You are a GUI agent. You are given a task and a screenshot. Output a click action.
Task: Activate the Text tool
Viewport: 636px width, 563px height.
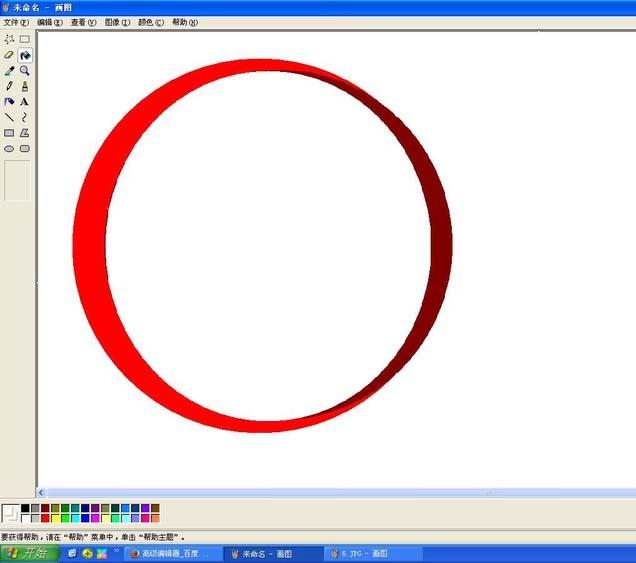tap(25, 102)
